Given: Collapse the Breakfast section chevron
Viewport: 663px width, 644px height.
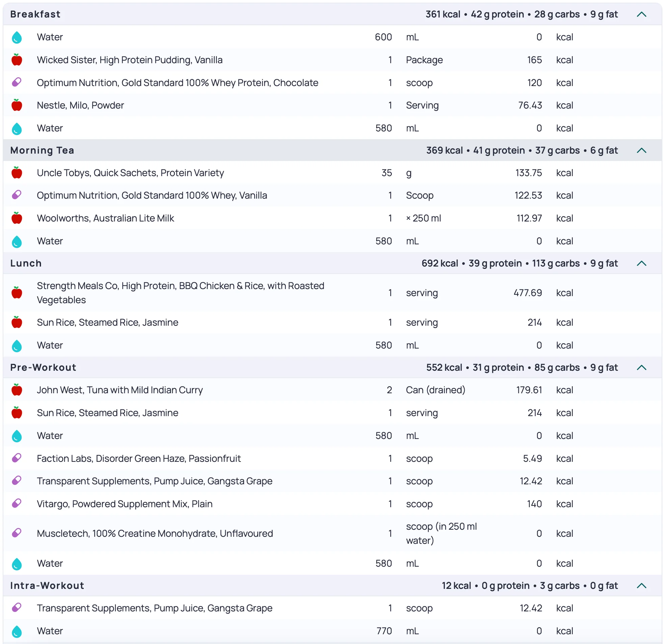Looking at the screenshot, I should pyautogui.click(x=641, y=14).
